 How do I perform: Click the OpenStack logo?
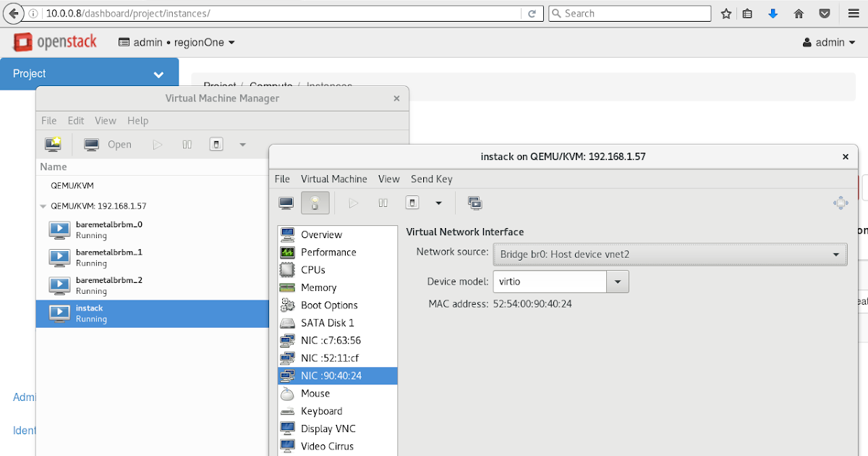(55, 42)
